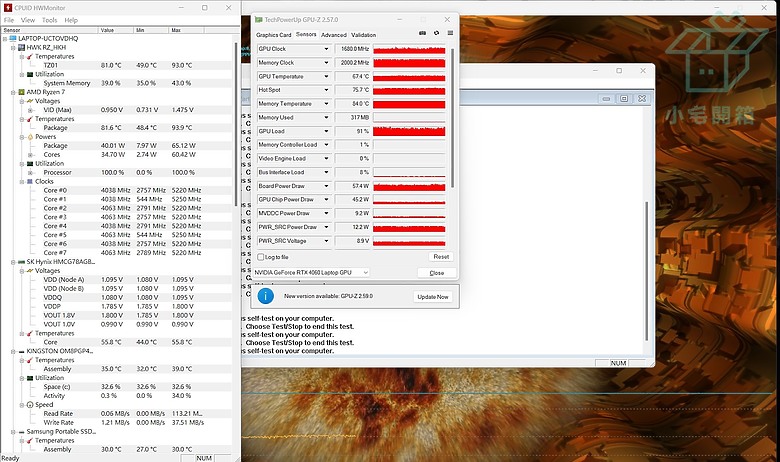Open the View menu in HWMonitor
Image resolution: width=780 pixels, height=462 pixels.
point(28,20)
